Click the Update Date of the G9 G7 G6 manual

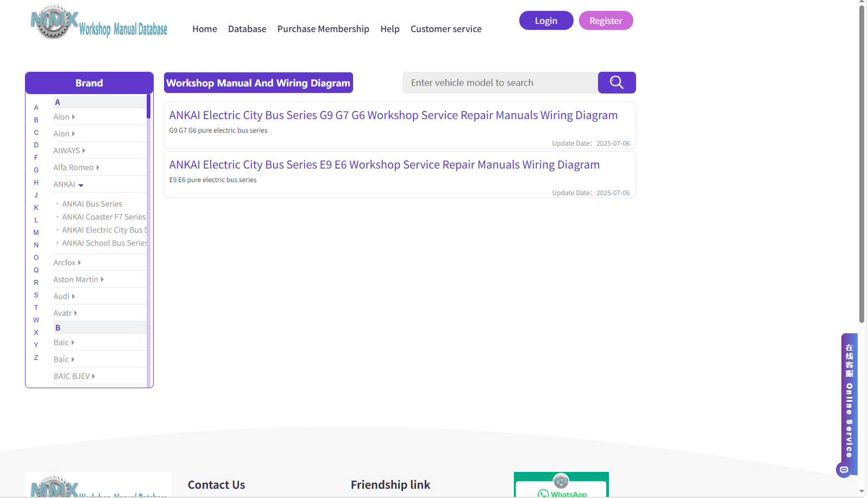pyautogui.click(x=591, y=144)
